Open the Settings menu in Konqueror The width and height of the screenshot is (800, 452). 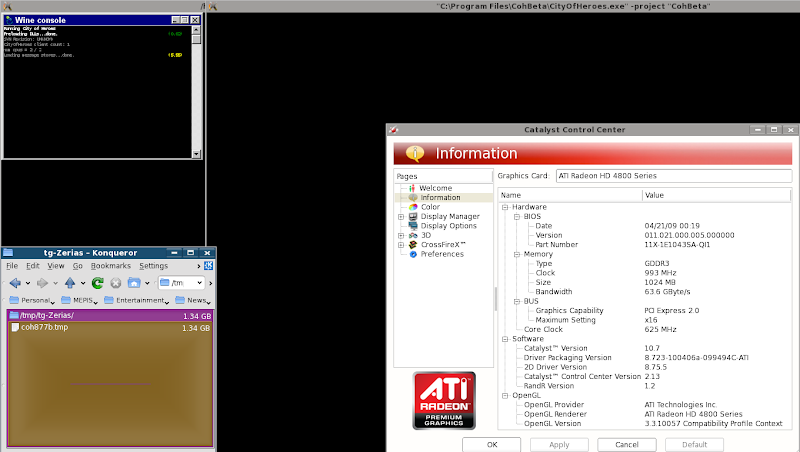(x=153, y=266)
